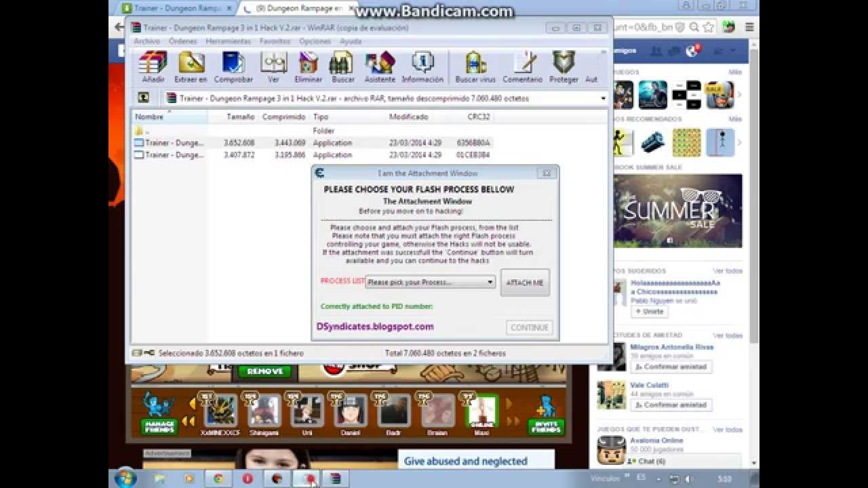Open the Órdenes menu
Screen dimensions: 868x488
point(182,41)
